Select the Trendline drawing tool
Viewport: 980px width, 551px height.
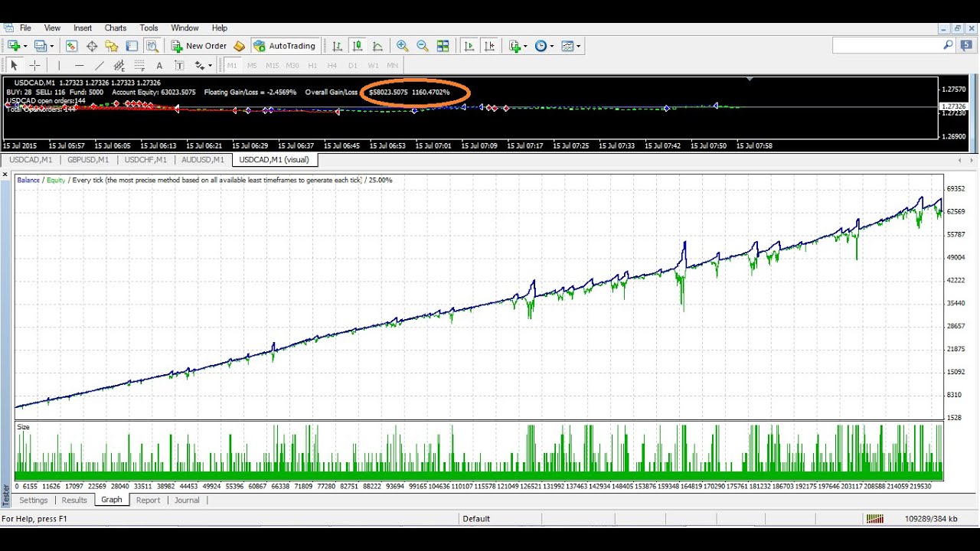pos(99,66)
